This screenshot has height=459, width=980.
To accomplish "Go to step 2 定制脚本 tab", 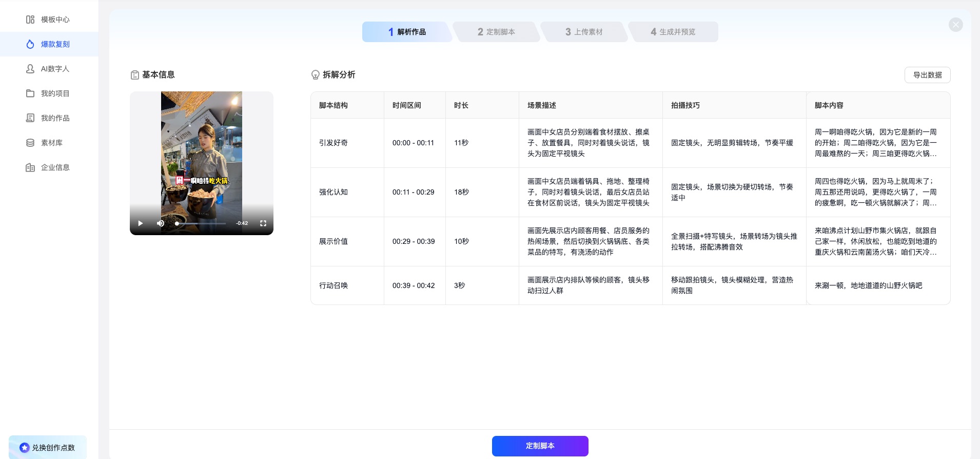I will tap(496, 32).
